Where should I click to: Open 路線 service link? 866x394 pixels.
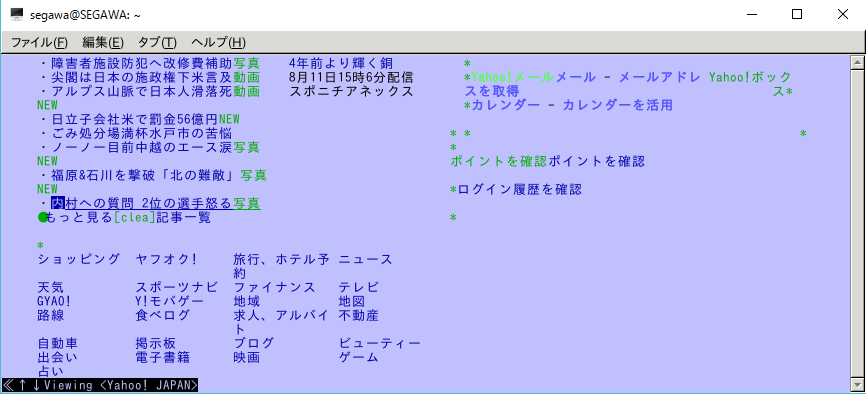[x=51, y=315]
